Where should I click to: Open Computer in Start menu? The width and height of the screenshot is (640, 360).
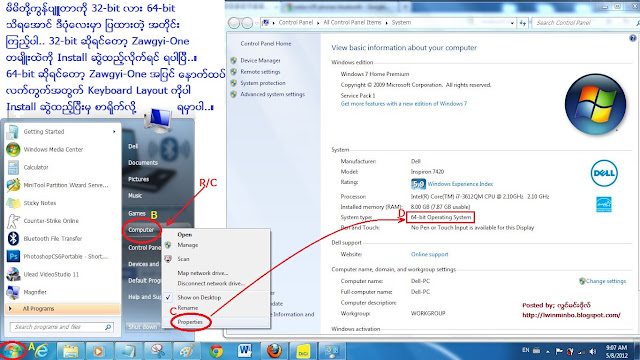coord(141,230)
